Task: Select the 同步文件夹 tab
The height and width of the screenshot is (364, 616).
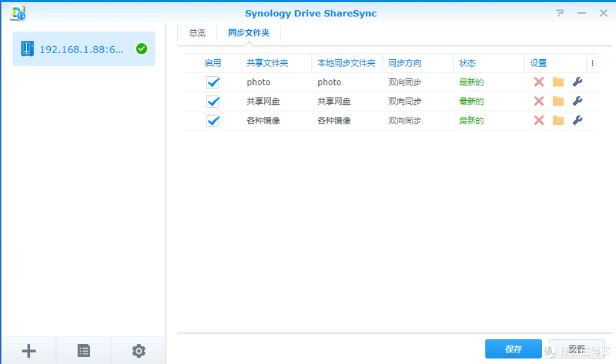Action: pos(249,33)
